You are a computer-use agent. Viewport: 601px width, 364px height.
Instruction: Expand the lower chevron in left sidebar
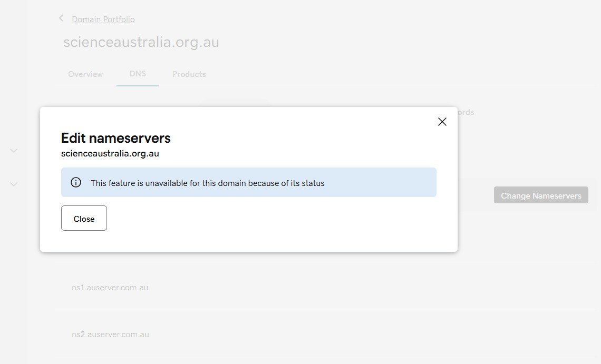[x=14, y=184]
